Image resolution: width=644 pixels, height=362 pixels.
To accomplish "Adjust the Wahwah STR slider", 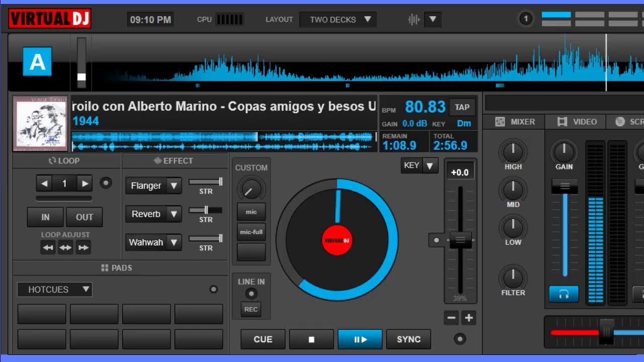I will coord(206,238).
